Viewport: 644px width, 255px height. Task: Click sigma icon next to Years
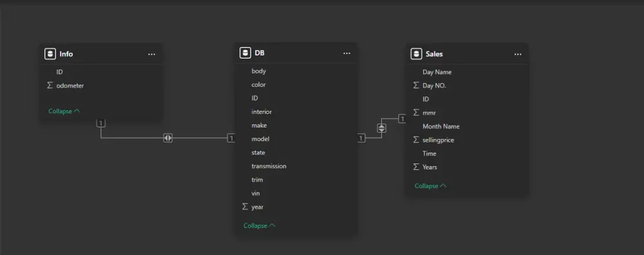point(416,167)
